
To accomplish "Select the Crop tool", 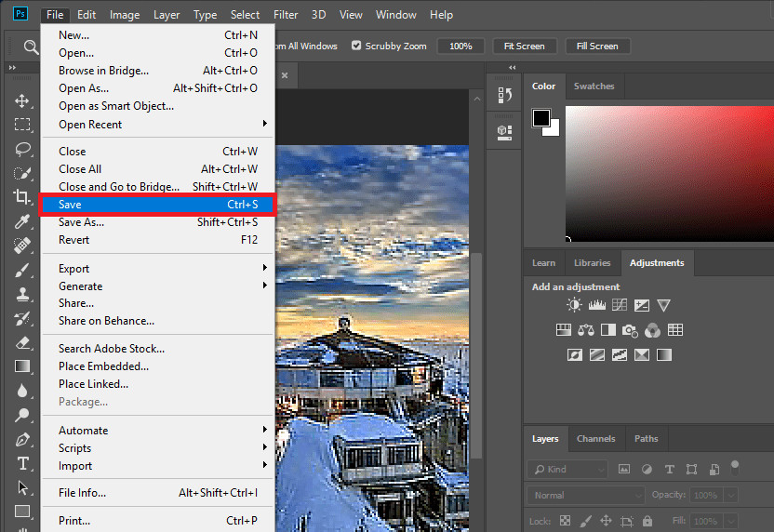I will pyautogui.click(x=22, y=197).
